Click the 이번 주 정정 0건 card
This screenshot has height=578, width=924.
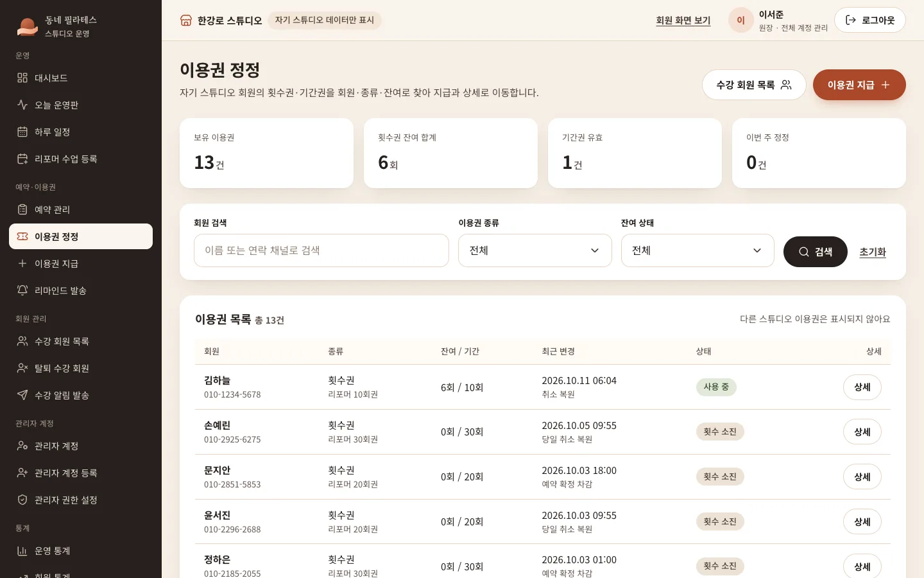pos(819,153)
